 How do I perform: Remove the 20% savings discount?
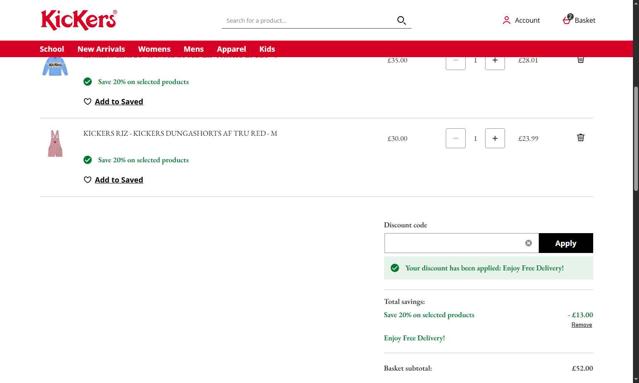pos(582,325)
